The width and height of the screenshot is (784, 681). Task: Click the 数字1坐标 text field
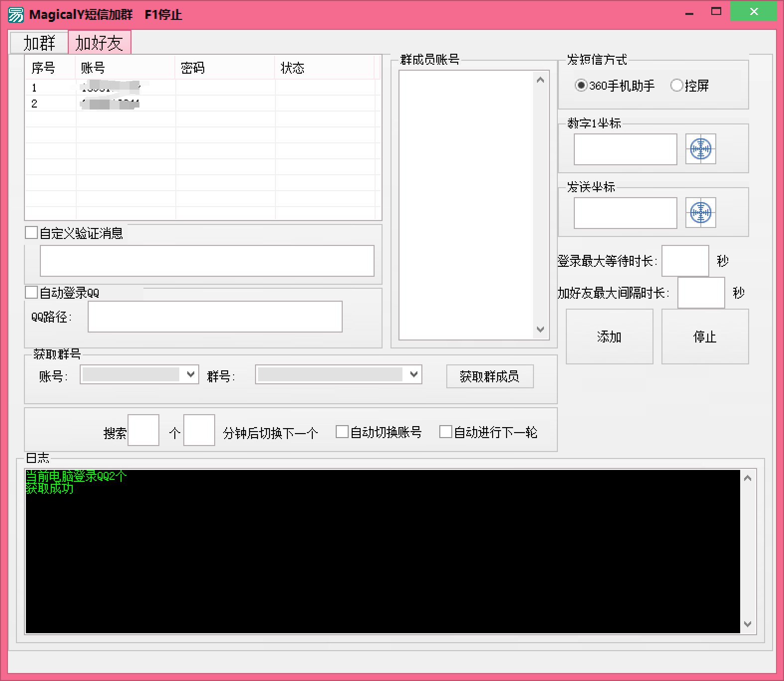pos(626,149)
